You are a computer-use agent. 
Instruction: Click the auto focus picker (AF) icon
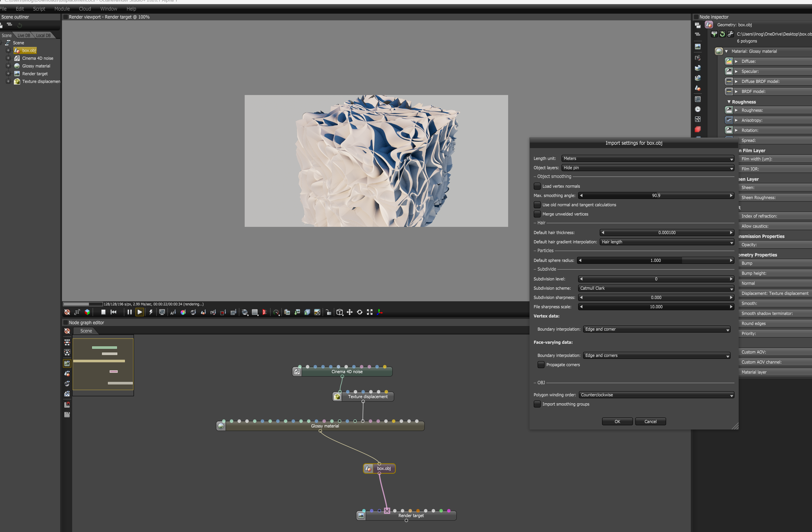(x=173, y=312)
